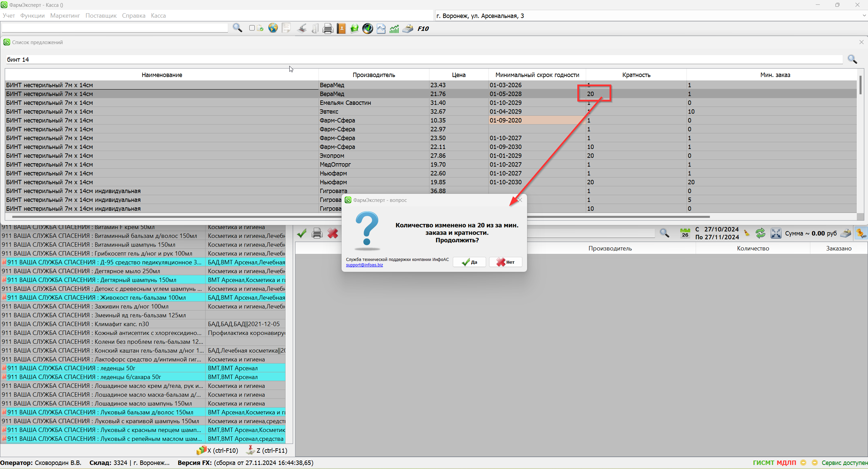Image resolution: width=868 pixels, height=469 pixels.
Task: Open the Поставщик menu
Action: [101, 16]
